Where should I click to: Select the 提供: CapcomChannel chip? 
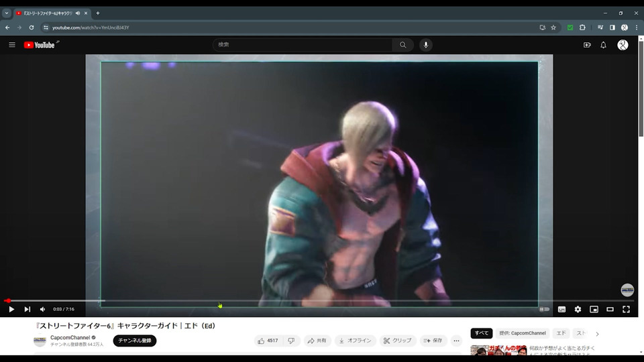523,333
